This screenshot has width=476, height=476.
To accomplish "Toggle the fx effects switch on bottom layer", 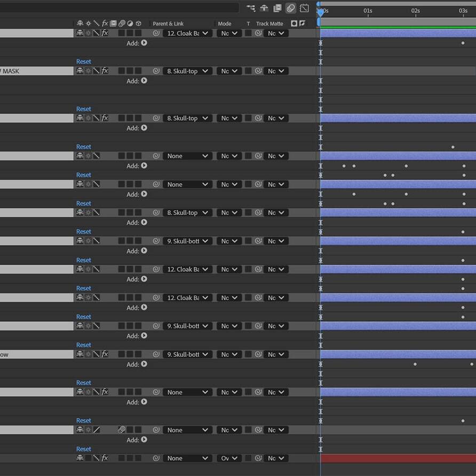I will [x=105, y=458].
